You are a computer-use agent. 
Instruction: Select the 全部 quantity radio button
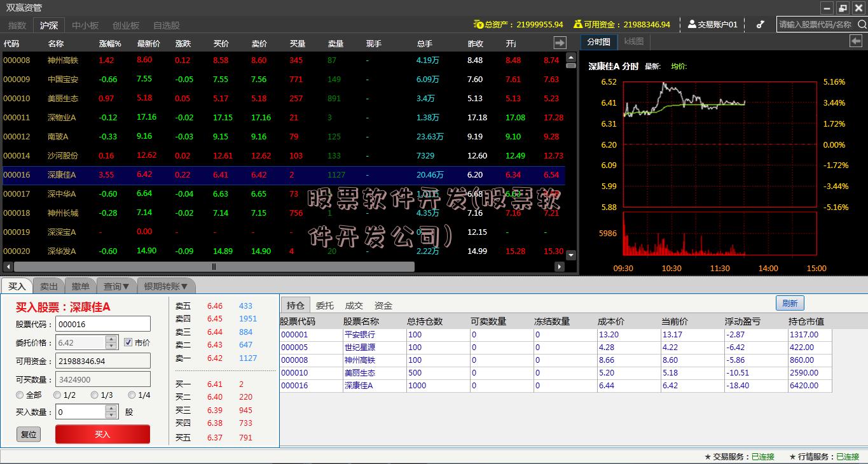(x=20, y=395)
